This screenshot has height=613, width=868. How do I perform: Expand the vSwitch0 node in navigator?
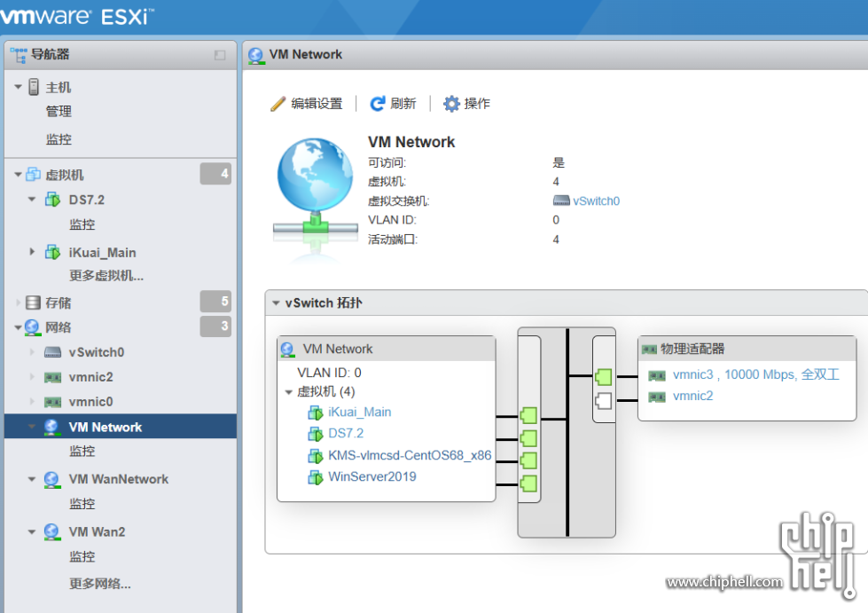(32, 352)
